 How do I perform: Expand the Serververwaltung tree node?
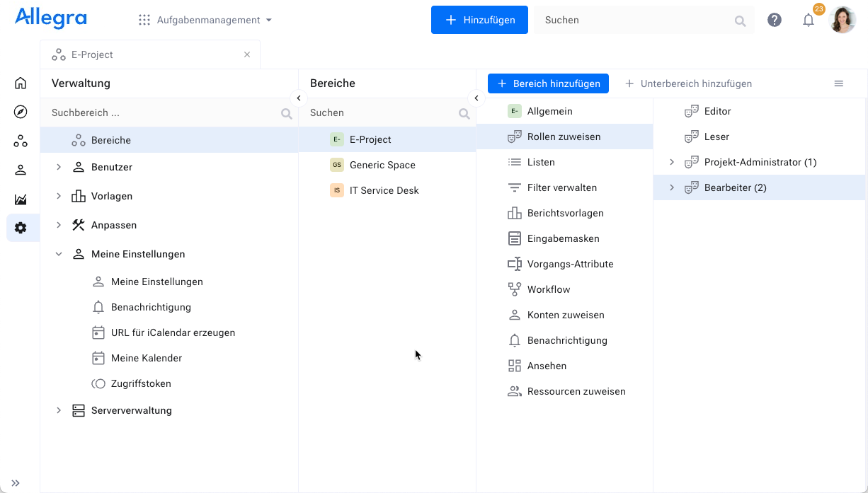point(59,410)
